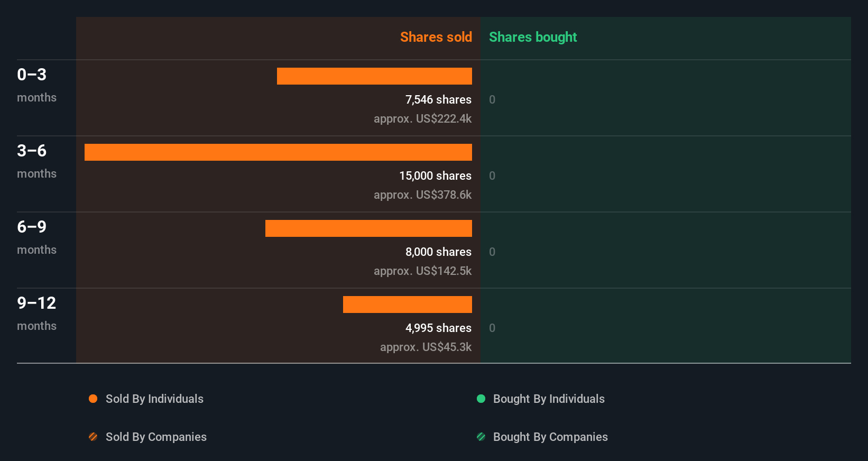868x461 pixels.
Task: Click the bought 0 in 9–12 months row
Action: click(x=492, y=328)
